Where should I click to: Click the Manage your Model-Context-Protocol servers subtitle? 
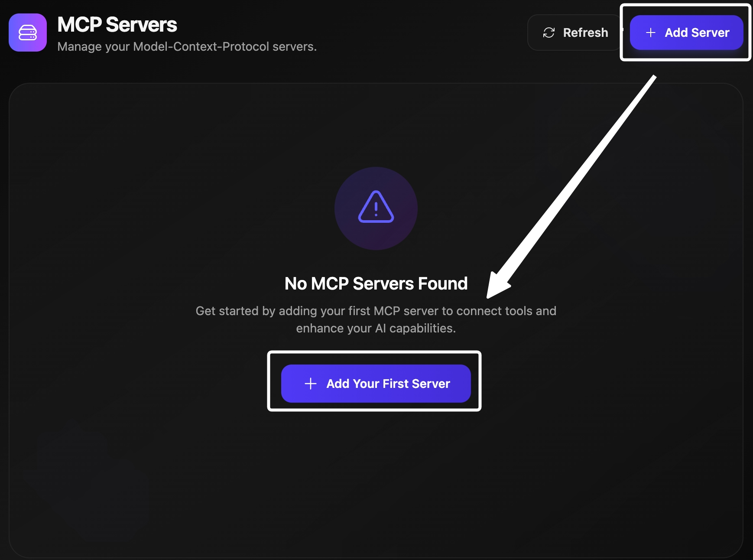point(187,46)
